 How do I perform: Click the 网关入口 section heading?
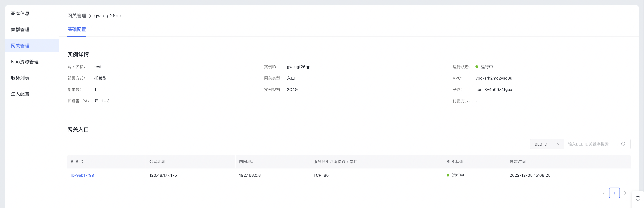click(78, 130)
